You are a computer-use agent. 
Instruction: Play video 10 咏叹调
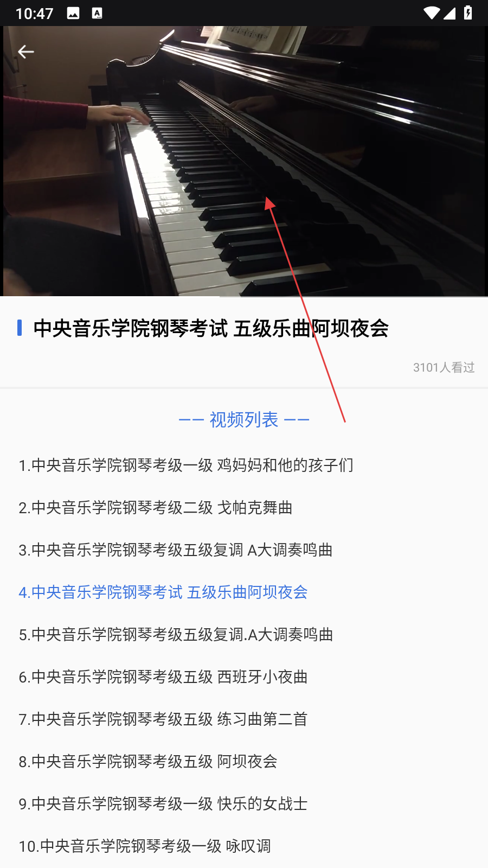(x=145, y=846)
